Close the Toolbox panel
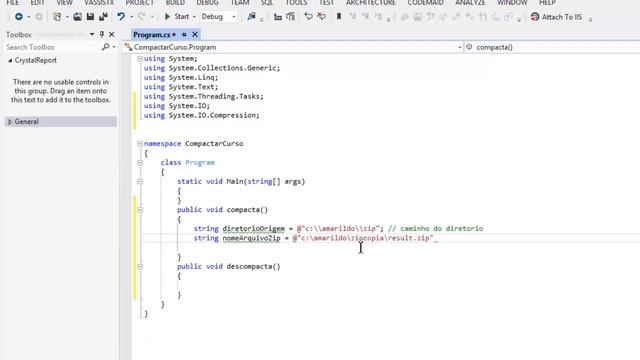Screen dimensions: 640x360 (111, 34)
